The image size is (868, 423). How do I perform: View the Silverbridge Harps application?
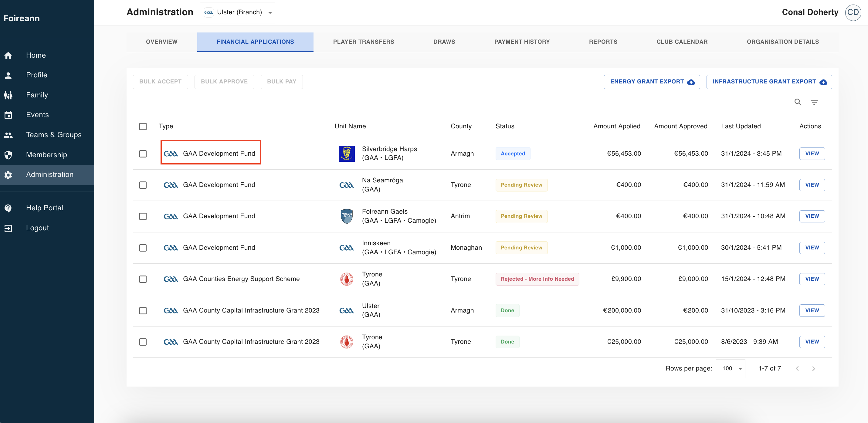click(x=812, y=154)
